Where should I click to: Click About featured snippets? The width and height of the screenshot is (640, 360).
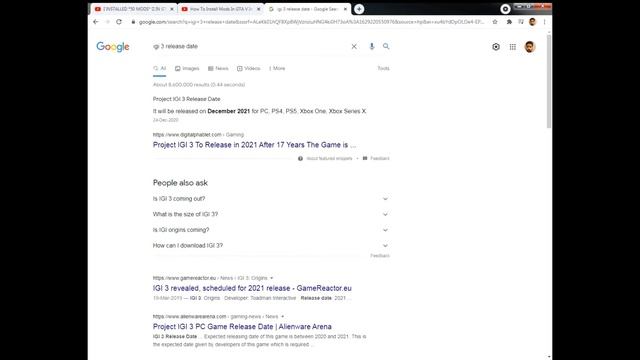(325, 158)
